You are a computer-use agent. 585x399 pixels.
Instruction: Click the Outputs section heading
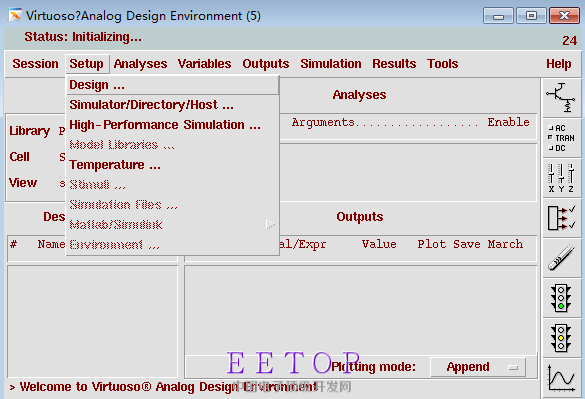360,217
